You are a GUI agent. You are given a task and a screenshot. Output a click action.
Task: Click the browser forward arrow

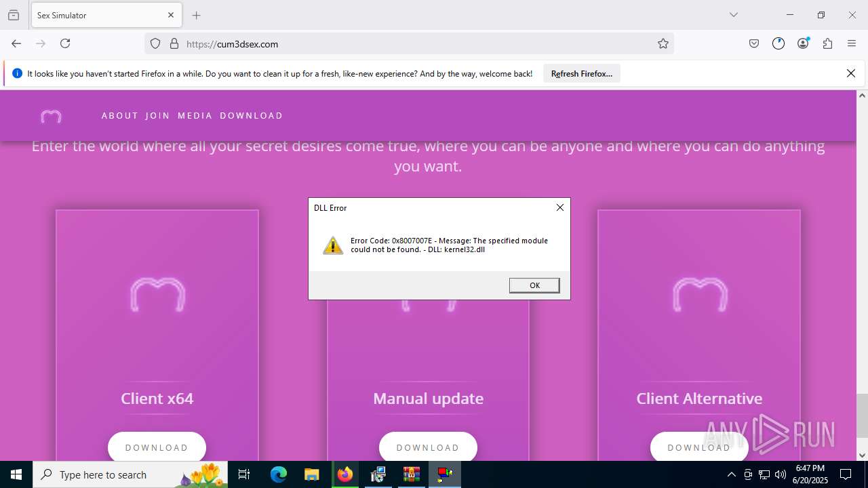[41, 43]
